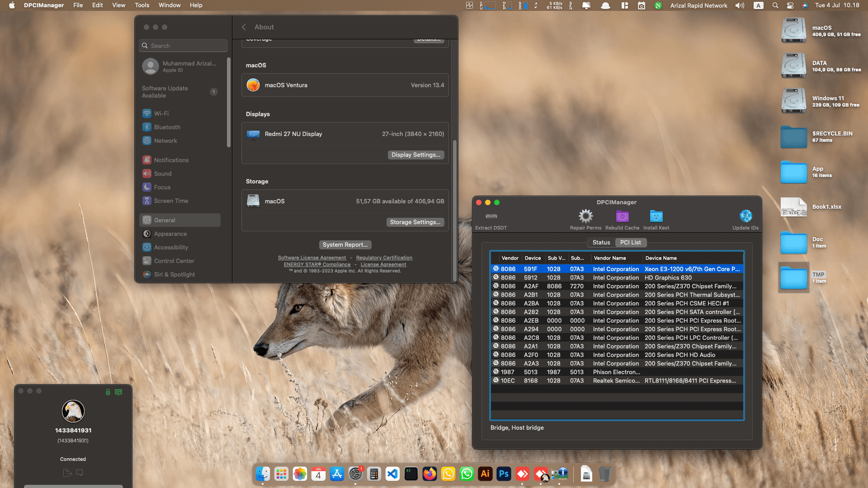This screenshot has height=488, width=868.
Task: Open the Regulatory Certification link
Action: 384,258
